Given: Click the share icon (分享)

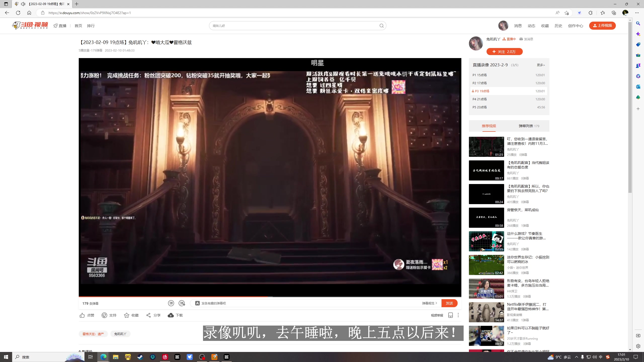Looking at the screenshot, I should pos(148,315).
